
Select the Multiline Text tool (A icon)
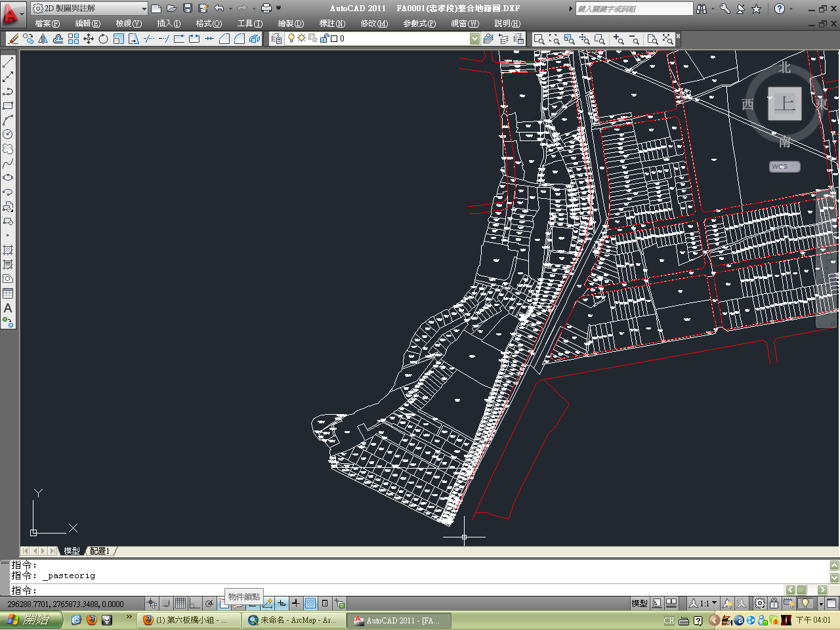pos(8,308)
